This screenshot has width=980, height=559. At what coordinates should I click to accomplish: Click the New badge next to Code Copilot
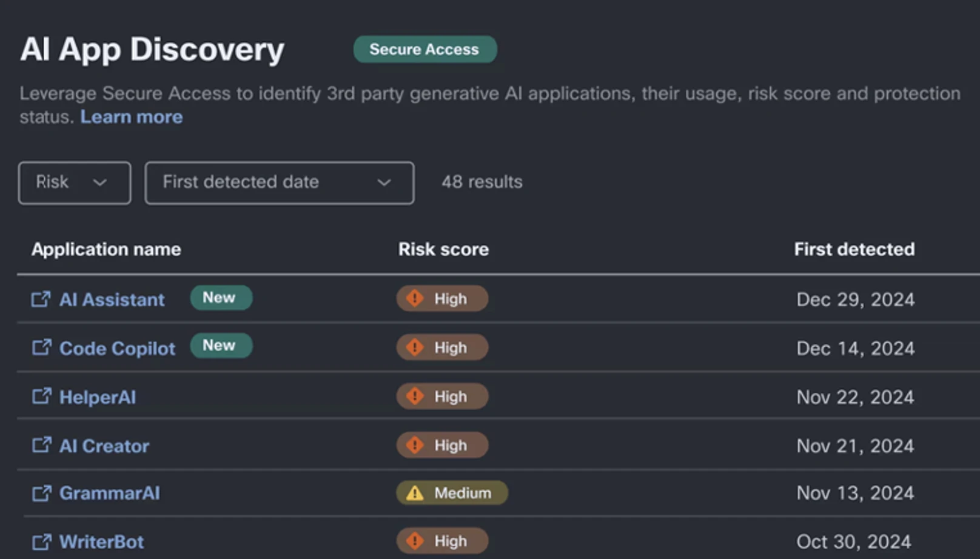tap(221, 346)
